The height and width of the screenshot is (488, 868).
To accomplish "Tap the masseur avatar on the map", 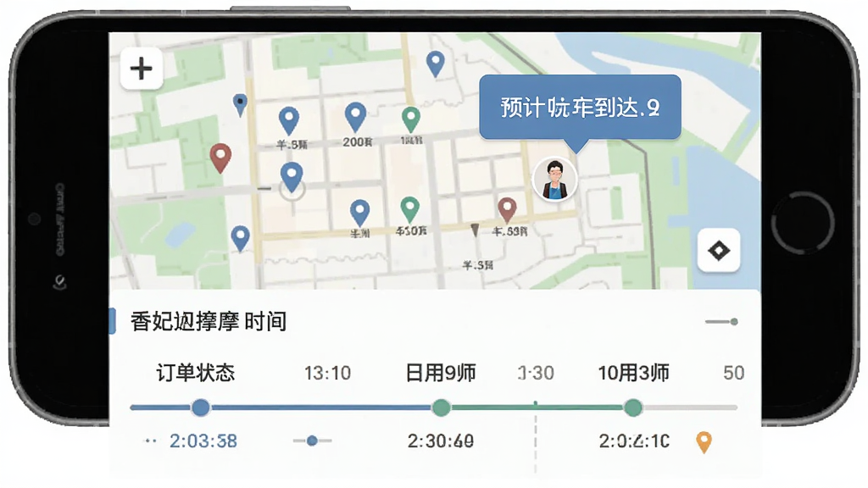I will click(554, 179).
